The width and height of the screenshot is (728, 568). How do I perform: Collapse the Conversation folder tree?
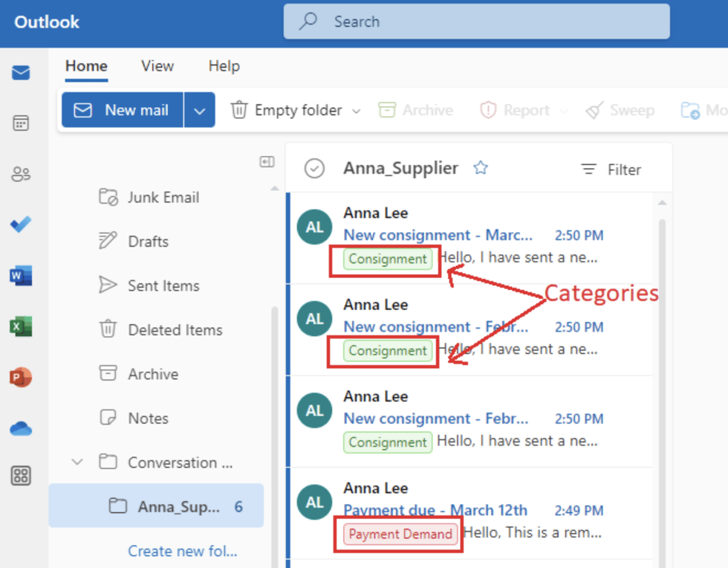(77, 462)
